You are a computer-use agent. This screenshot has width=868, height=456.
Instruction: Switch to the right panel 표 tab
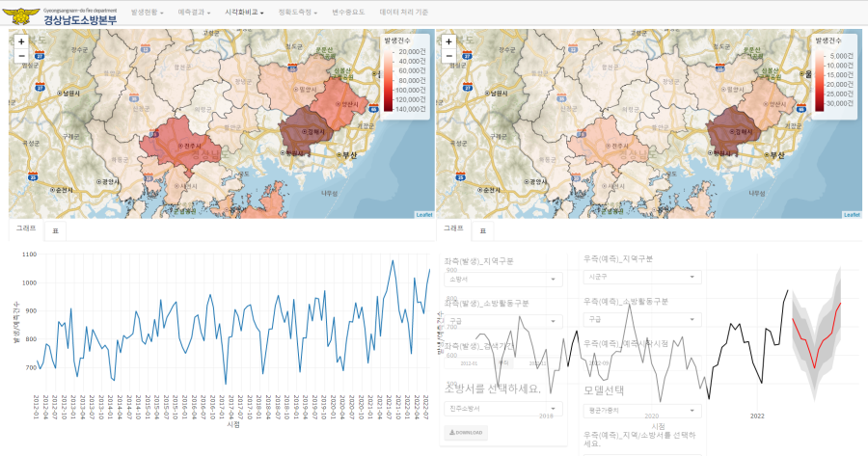[x=483, y=230]
